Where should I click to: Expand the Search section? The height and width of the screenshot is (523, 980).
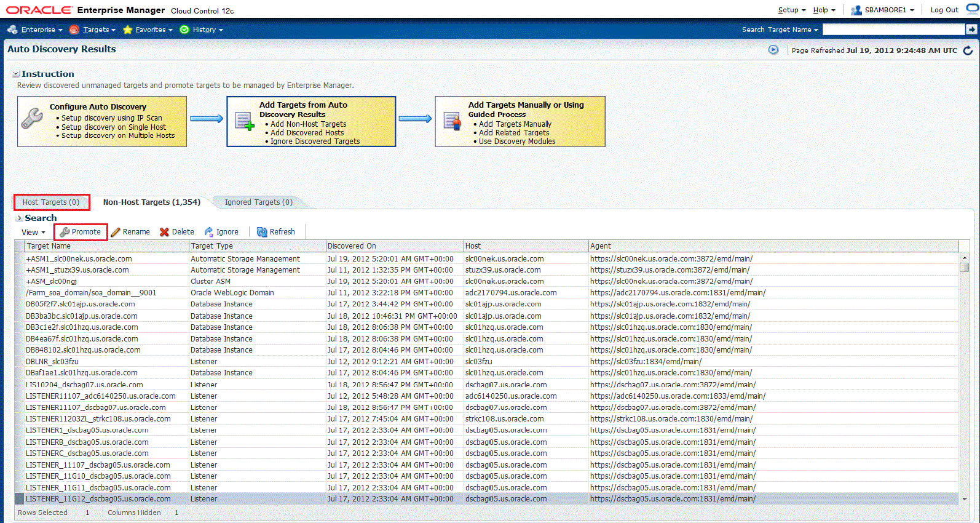pyautogui.click(x=19, y=218)
